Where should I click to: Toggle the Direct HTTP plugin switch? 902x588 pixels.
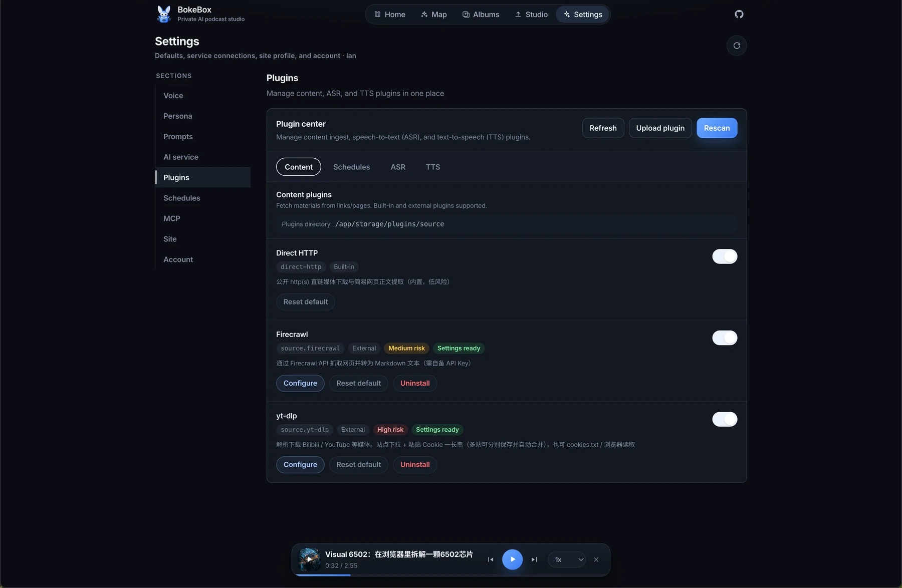coord(725,256)
